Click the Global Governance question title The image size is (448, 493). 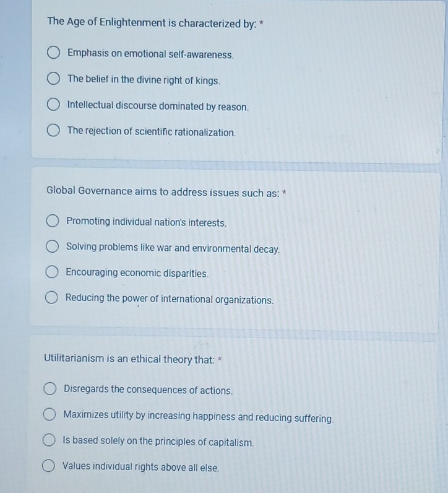click(166, 192)
